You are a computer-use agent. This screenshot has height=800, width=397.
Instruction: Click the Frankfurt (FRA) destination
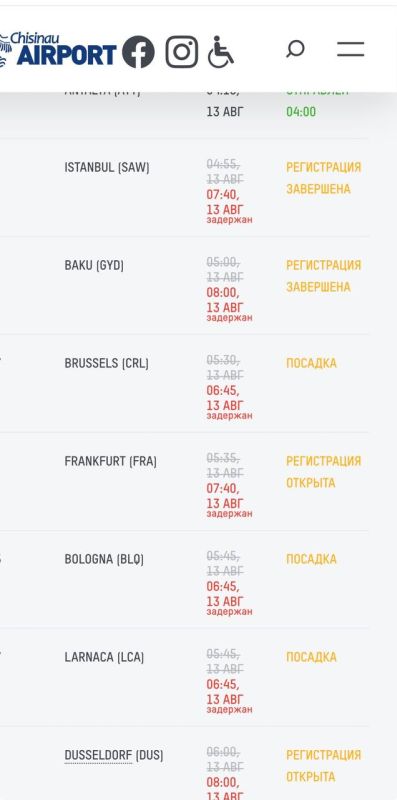pos(110,461)
